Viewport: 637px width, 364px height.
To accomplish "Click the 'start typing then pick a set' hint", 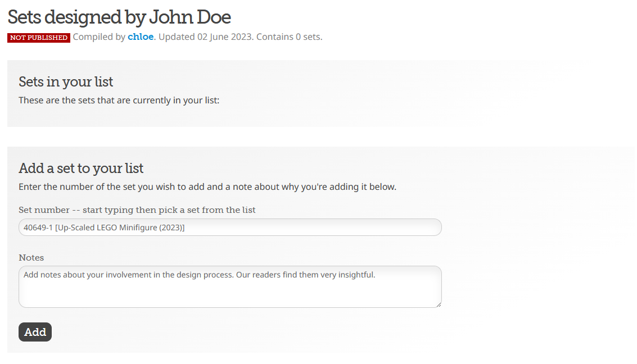I will [x=169, y=210].
